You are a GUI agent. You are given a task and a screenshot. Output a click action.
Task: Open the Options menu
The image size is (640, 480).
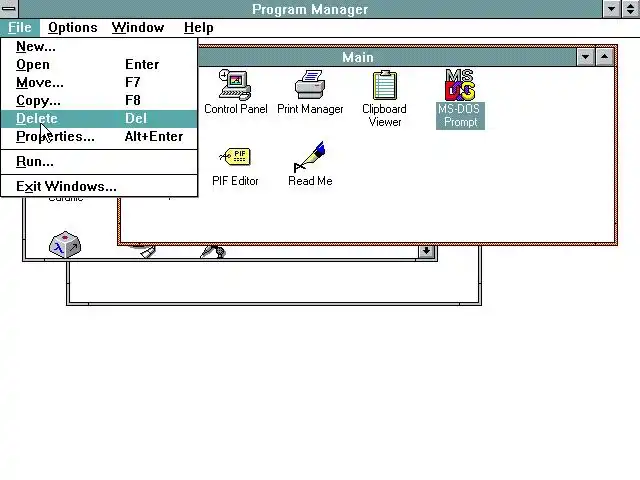coord(73,27)
